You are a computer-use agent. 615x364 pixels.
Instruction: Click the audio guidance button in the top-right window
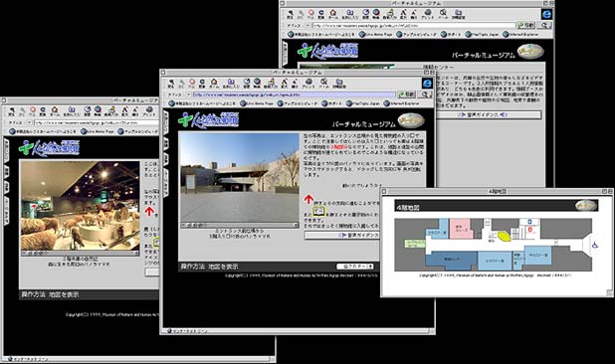489,114
